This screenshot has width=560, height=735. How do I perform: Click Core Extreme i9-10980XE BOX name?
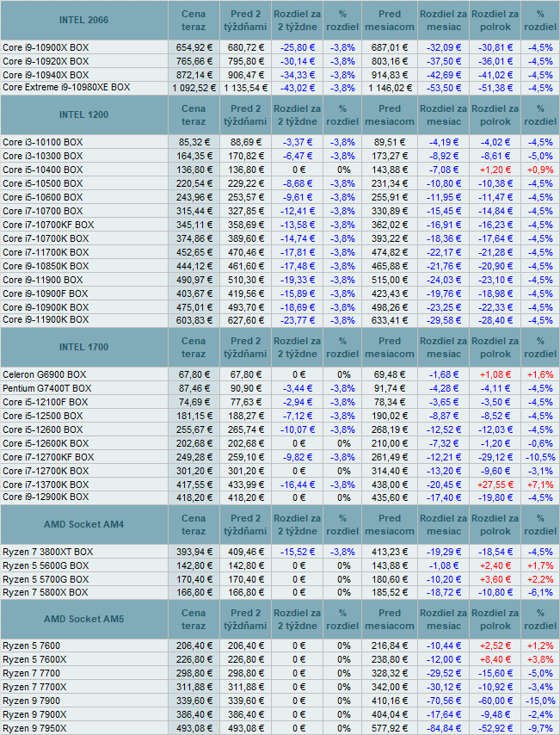pos(66,87)
